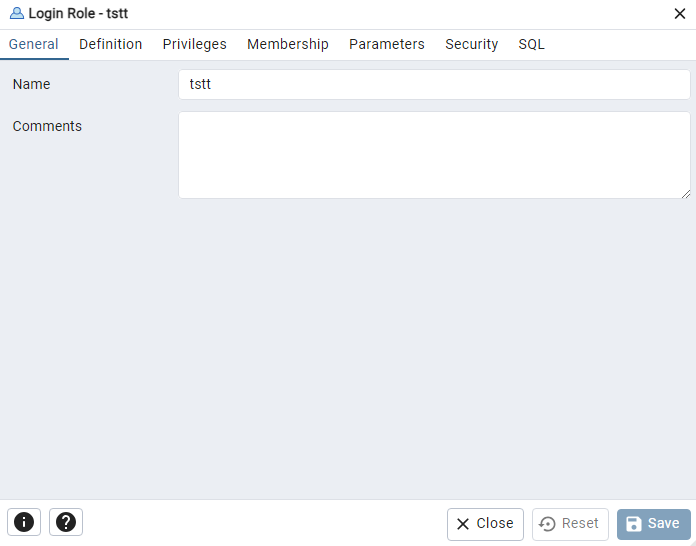This screenshot has height=546, width=696.
Task: Go to the Privileges tab
Action: click(x=194, y=44)
